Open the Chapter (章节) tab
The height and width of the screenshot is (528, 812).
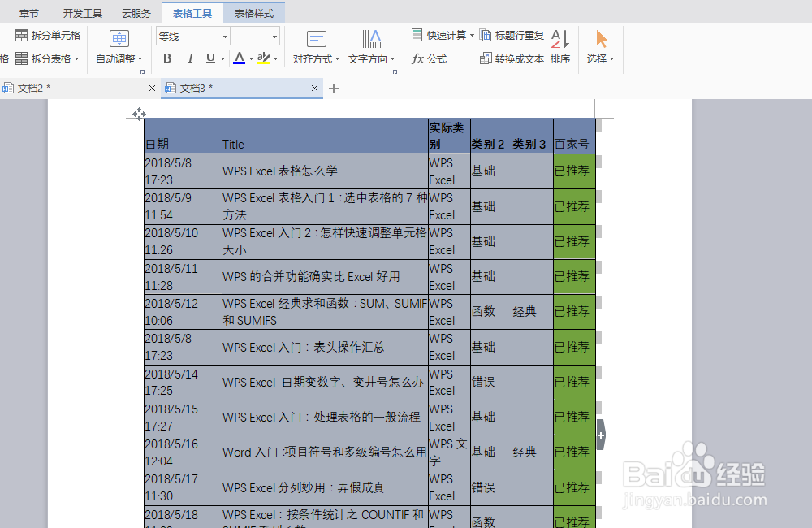pos(29,14)
